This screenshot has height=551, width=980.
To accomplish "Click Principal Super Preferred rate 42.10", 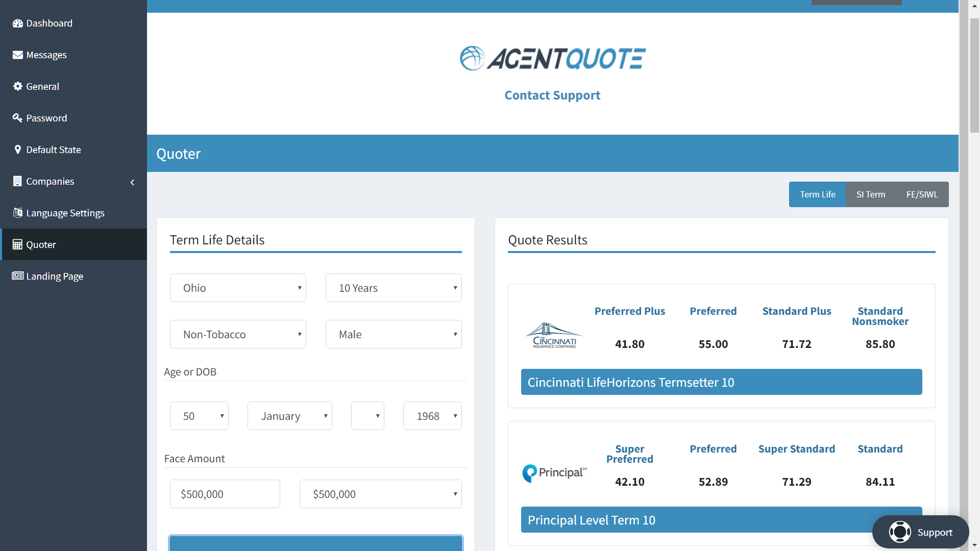I will click(x=629, y=482).
